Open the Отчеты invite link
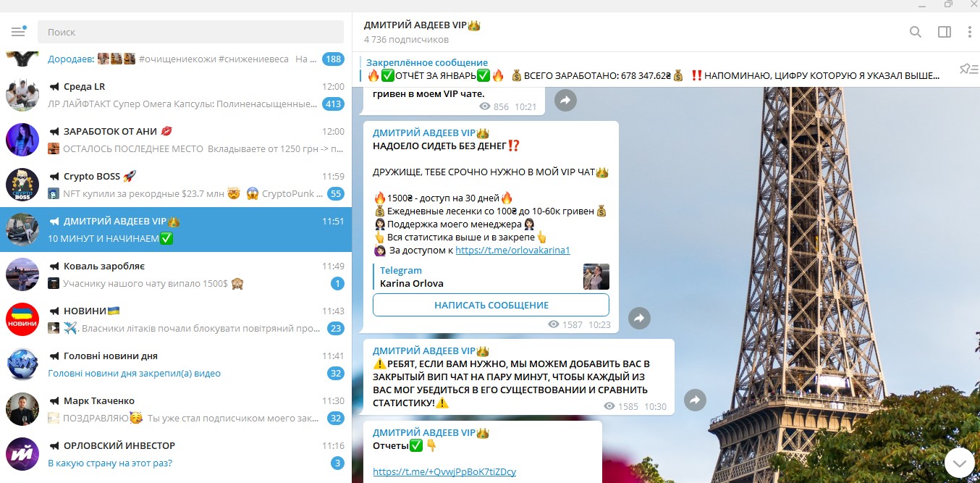This screenshot has width=980, height=483. [x=444, y=472]
